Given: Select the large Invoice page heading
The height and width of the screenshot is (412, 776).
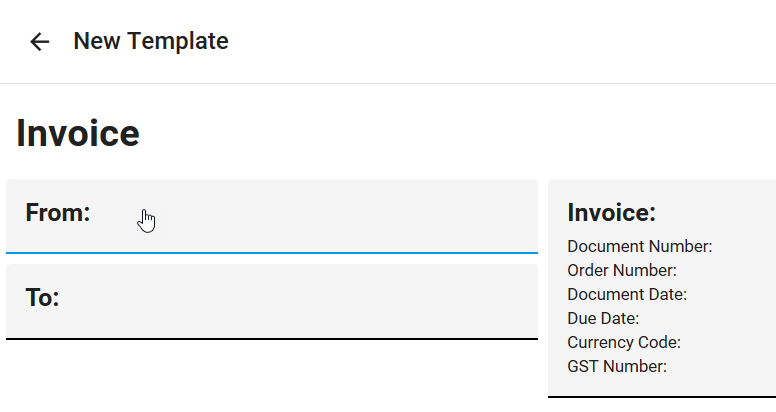Looking at the screenshot, I should 78,133.
